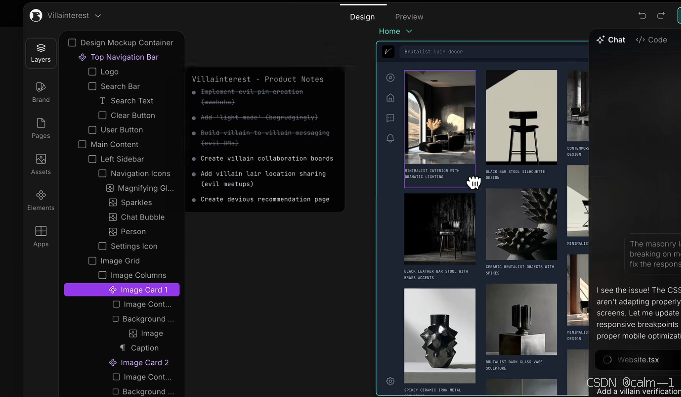Switch to the Preview tab
This screenshot has height=397, width=681.
409,17
